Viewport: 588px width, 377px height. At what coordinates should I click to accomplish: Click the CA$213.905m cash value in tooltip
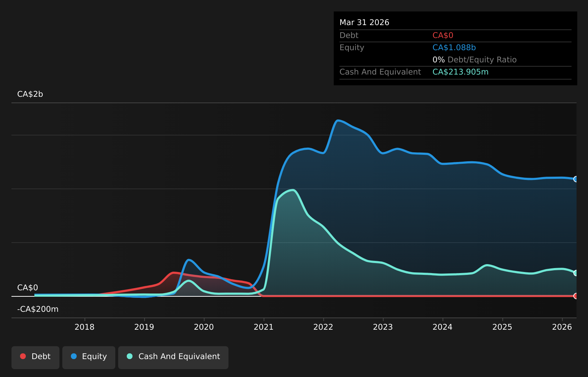[x=461, y=72]
